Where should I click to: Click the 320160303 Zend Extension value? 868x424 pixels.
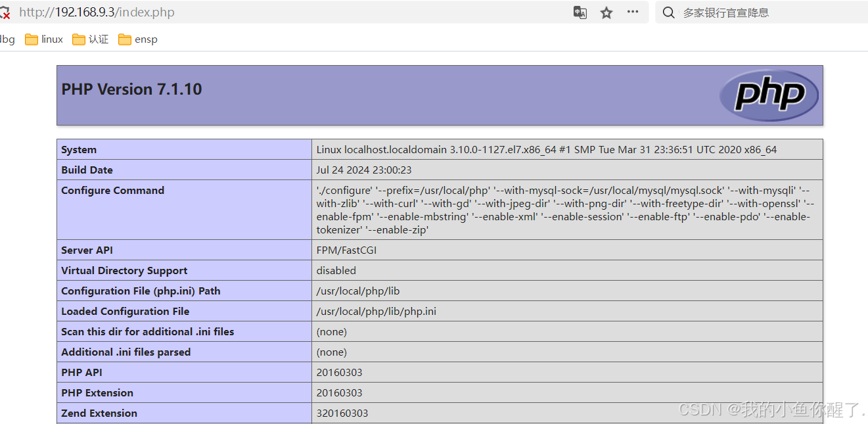coord(342,413)
